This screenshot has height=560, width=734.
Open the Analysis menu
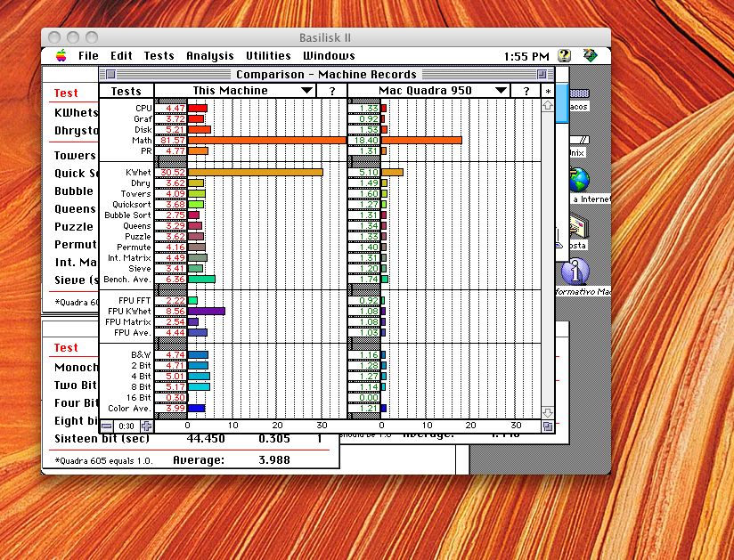pyautogui.click(x=210, y=56)
